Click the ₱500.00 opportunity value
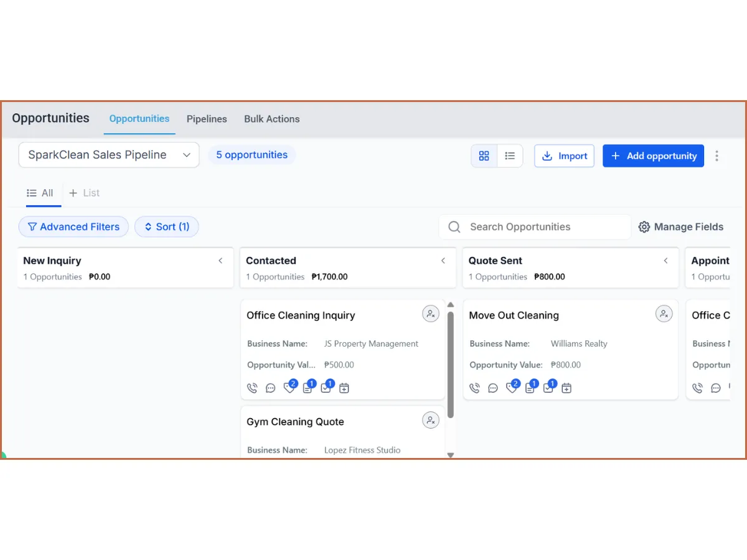The image size is (747, 560). [x=339, y=365]
